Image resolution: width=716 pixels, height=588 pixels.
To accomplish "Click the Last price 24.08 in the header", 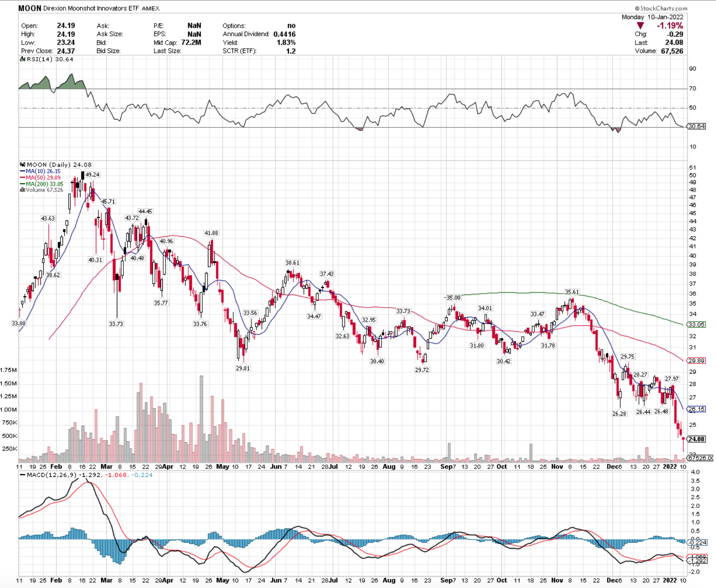I will point(674,42).
